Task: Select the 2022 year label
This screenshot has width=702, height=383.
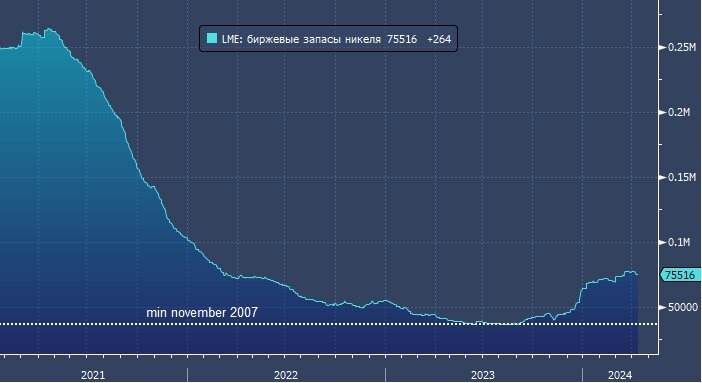Action: pyautogui.click(x=286, y=375)
